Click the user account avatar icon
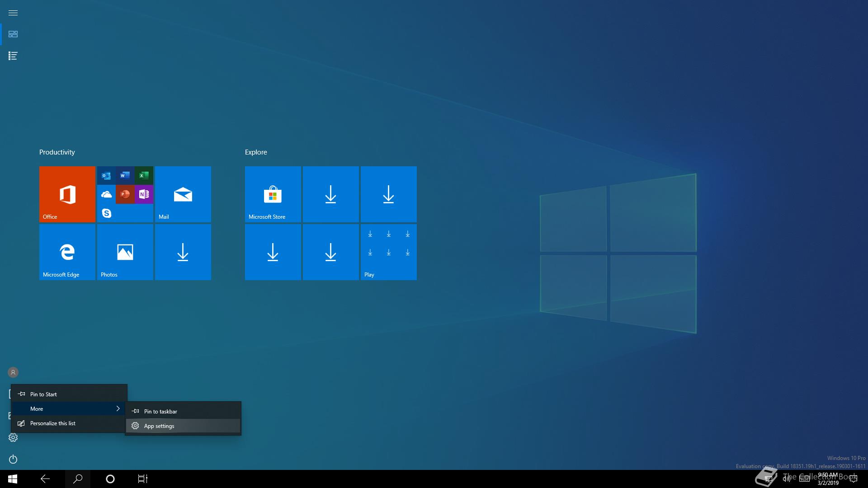Viewport: 868px width, 488px height. (13, 372)
